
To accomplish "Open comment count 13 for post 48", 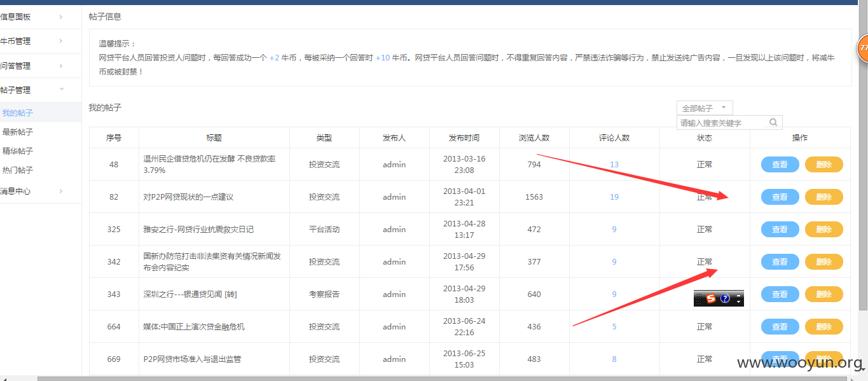I will 614,165.
